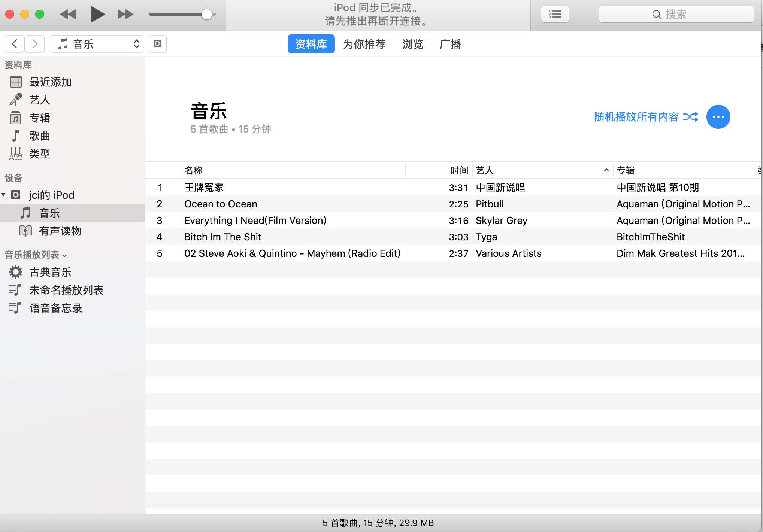Viewport: 763px width, 532px height.
Task: Open 歌曲 note icon in sidebar
Action: pos(16,136)
